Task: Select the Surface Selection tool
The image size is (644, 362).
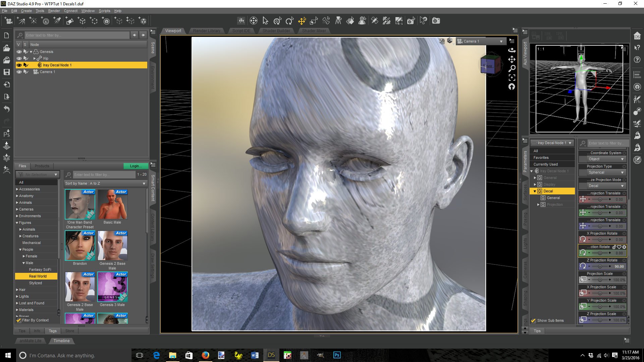Action: point(350,21)
